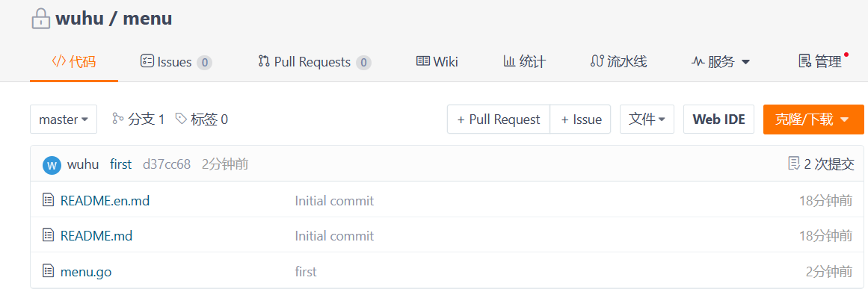Image resolution: width=868 pixels, height=301 pixels.
Task: Open the 克隆/下载 dropdown
Action: 813,120
